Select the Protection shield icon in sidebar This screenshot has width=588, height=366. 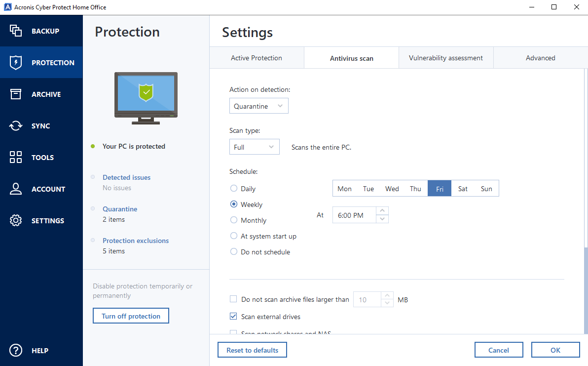click(15, 62)
